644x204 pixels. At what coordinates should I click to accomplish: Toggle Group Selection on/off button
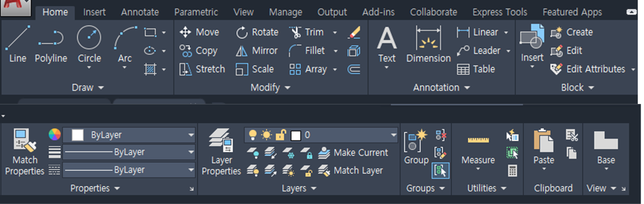441,170
